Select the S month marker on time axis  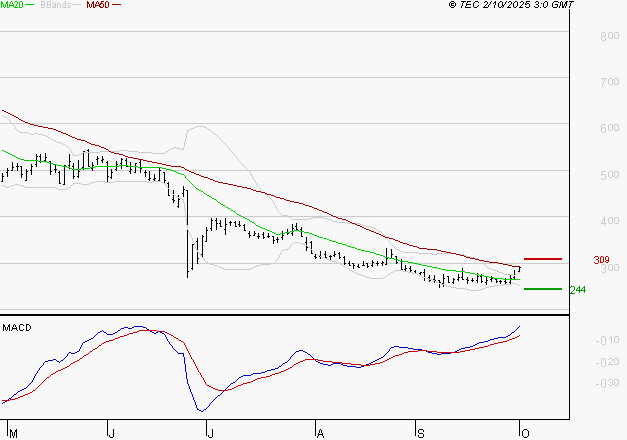(x=421, y=433)
